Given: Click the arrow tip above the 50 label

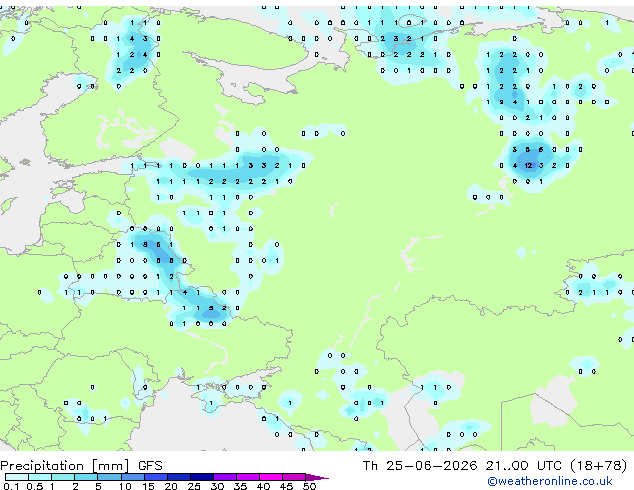Looking at the screenshot, I should tap(317, 477).
